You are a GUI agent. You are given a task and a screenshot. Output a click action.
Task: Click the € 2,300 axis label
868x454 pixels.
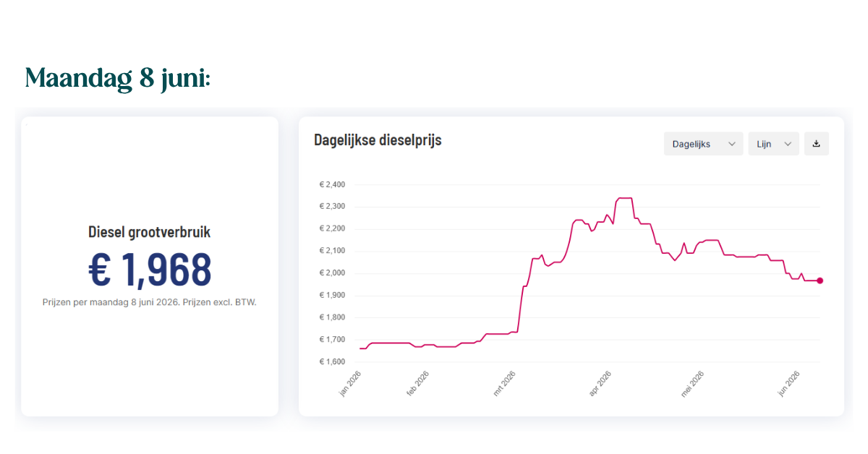pyautogui.click(x=332, y=207)
